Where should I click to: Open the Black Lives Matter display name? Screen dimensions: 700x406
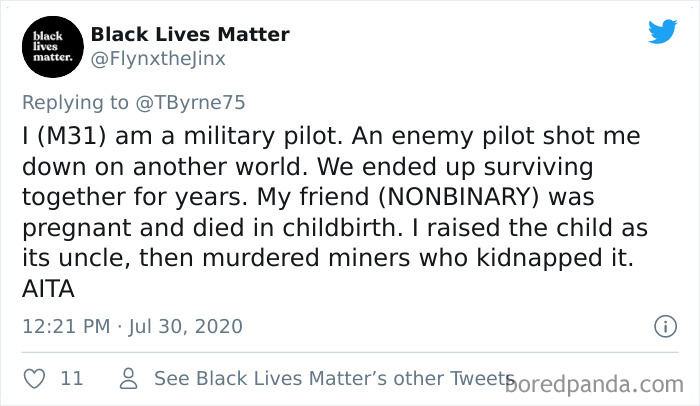pyautogui.click(x=190, y=35)
